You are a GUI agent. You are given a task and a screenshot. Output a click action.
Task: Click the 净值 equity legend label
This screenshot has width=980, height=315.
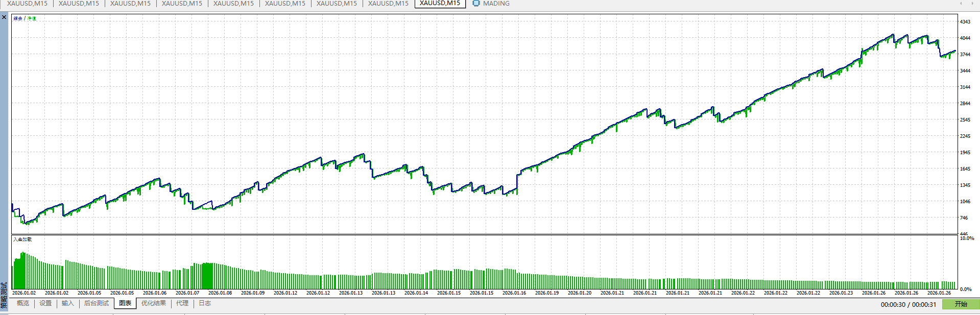[32, 18]
